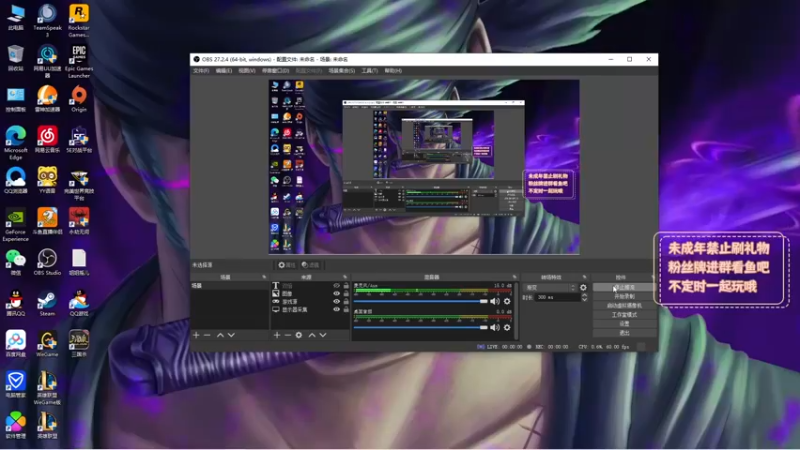Remove the selected scene with minus icon
800x450 pixels.
(207, 335)
